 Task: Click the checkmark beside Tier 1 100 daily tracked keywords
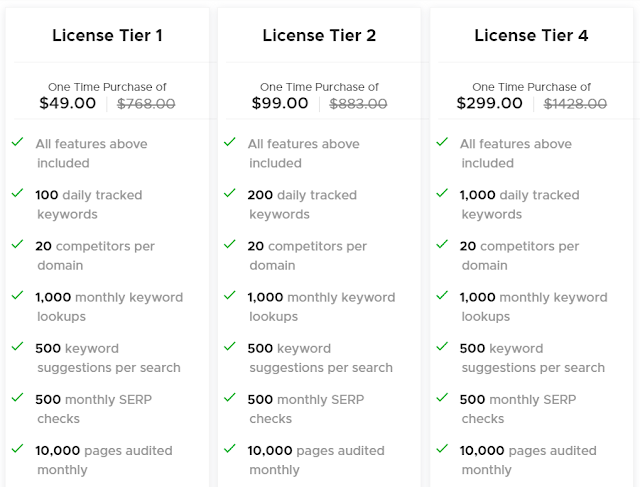[x=17, y=193]
